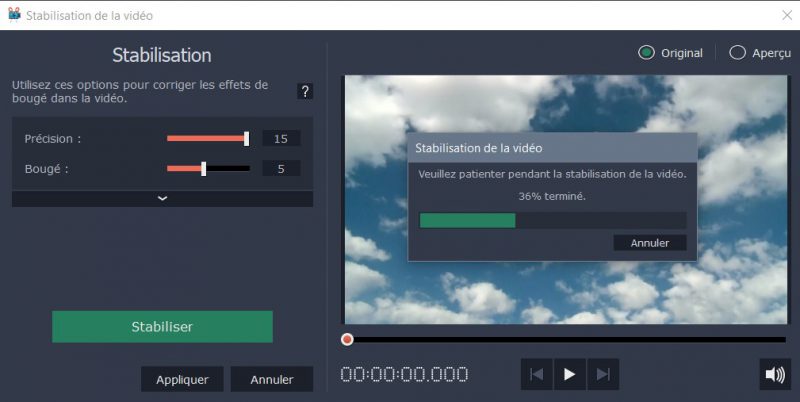
Task: Click the "Bougé :" label
Action: pos(46,169)
